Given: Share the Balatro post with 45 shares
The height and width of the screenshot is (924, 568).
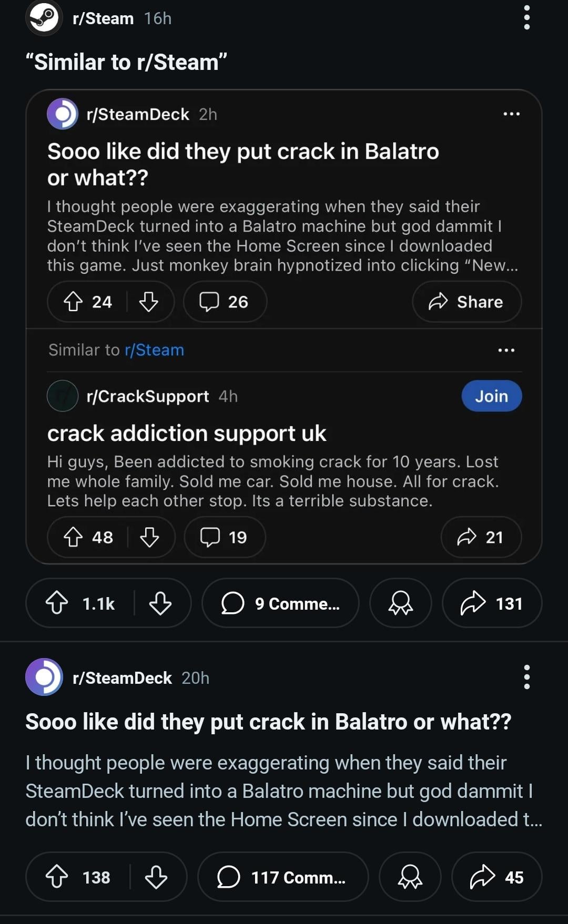Looking at the screenshot, I should 496,877.
